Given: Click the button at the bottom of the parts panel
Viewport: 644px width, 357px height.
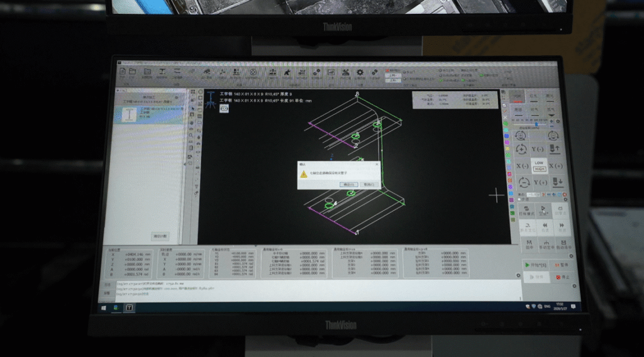Looking at the screenshot, I should pos(160,236).
